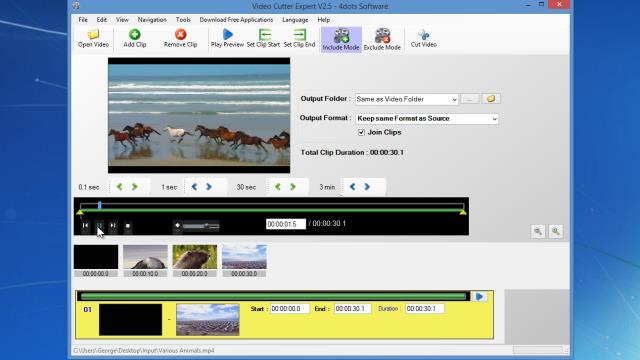
Task: Open the File menu
Action: click(83, 20)
